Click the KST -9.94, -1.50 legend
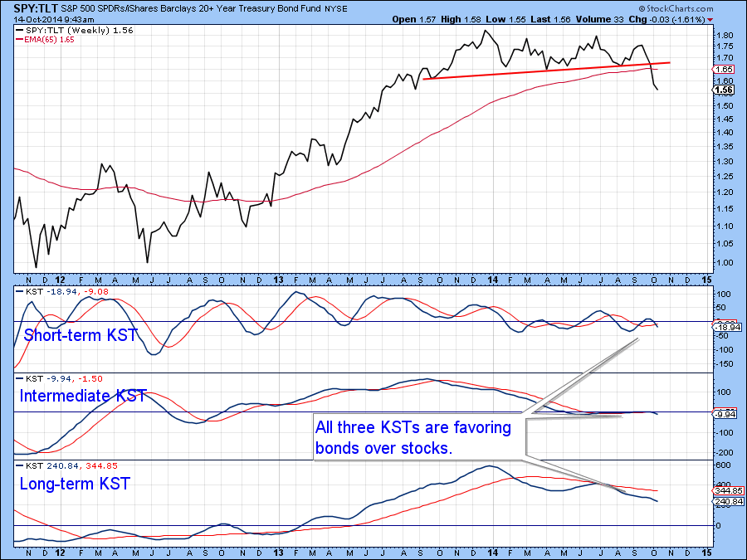The image size is (747, 560). [x=60, y=378]
